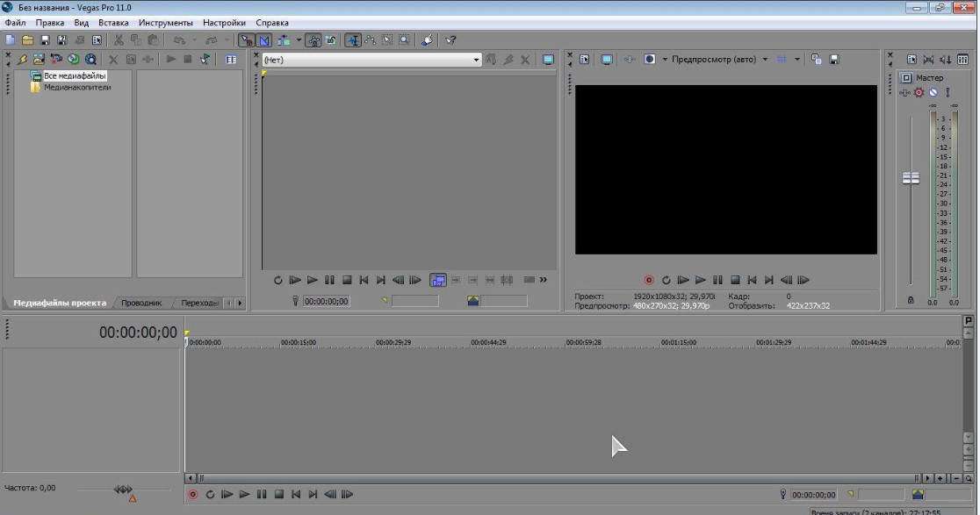980x515 pixels.
Task: Click the Video preview on external monitor icon
Action: click(x=607, y=60)
